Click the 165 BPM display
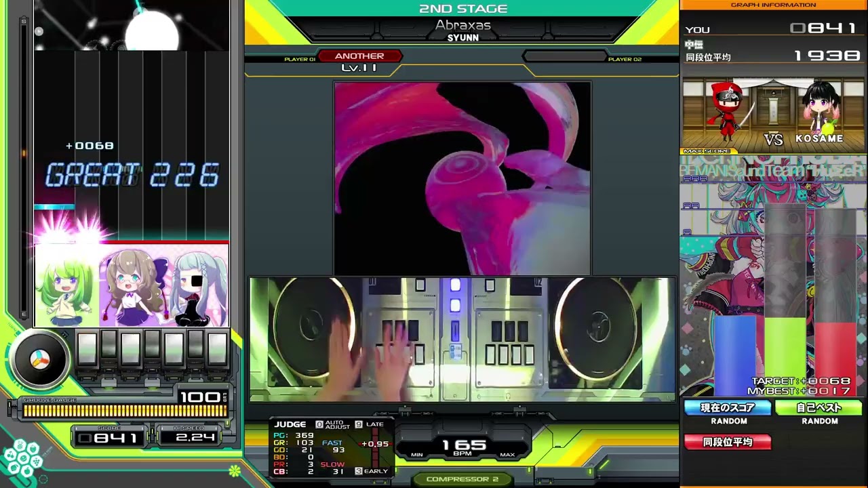Image resolution: width=868 pixels, height=488 pixels. (x=464, y=445)
